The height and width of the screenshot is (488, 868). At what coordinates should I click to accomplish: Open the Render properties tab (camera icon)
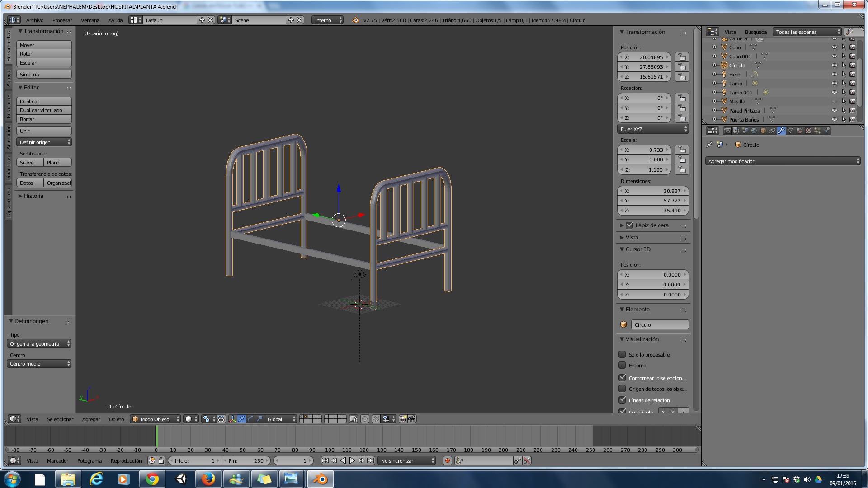point(727,131)
